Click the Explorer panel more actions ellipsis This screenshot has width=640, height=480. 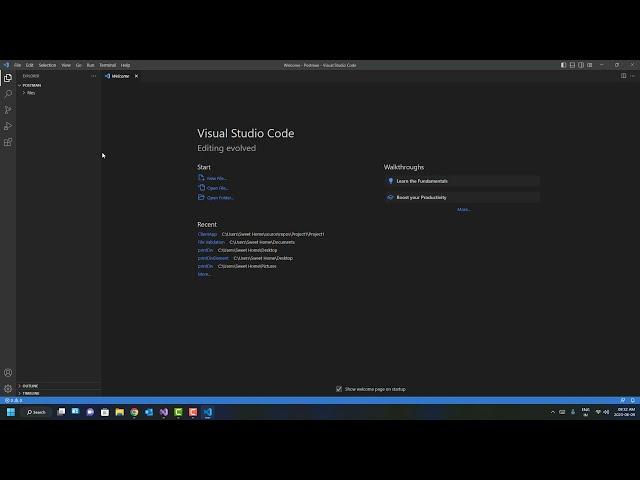pos(93,76)
